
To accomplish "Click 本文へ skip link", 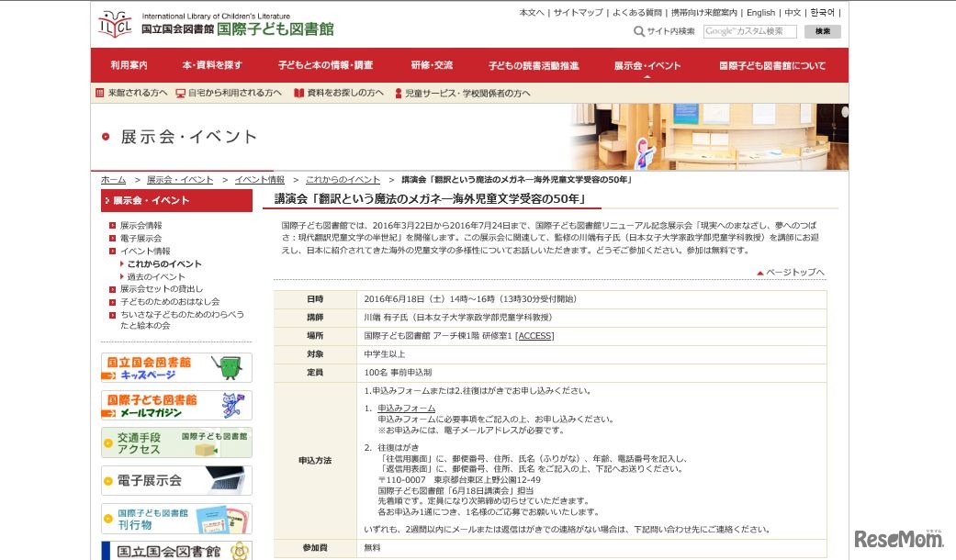I will click(x=531, y=12).
